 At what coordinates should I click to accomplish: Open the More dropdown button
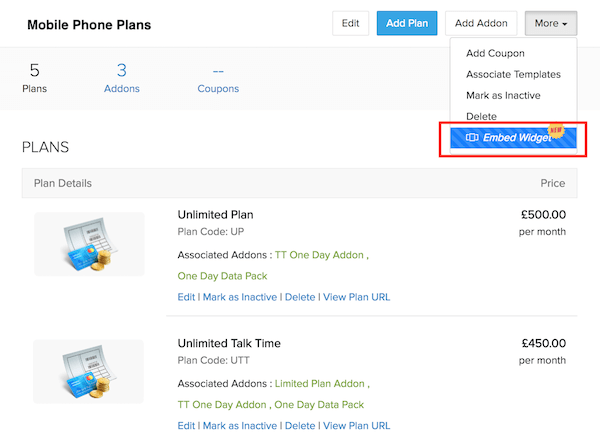[550, 22]
